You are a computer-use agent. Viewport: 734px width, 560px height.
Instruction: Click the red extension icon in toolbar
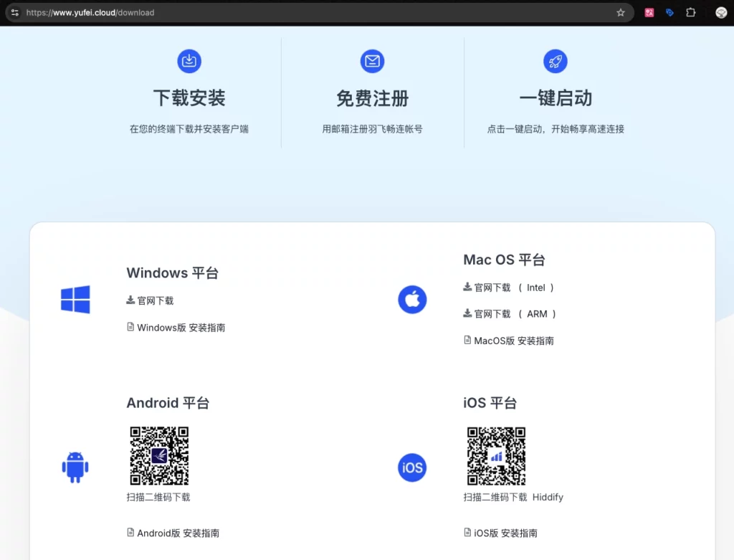click(649, 12)
